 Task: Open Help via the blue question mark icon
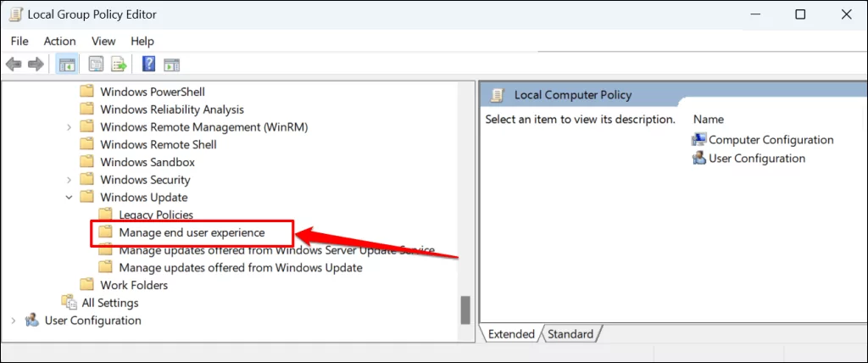tap(148, 64)
